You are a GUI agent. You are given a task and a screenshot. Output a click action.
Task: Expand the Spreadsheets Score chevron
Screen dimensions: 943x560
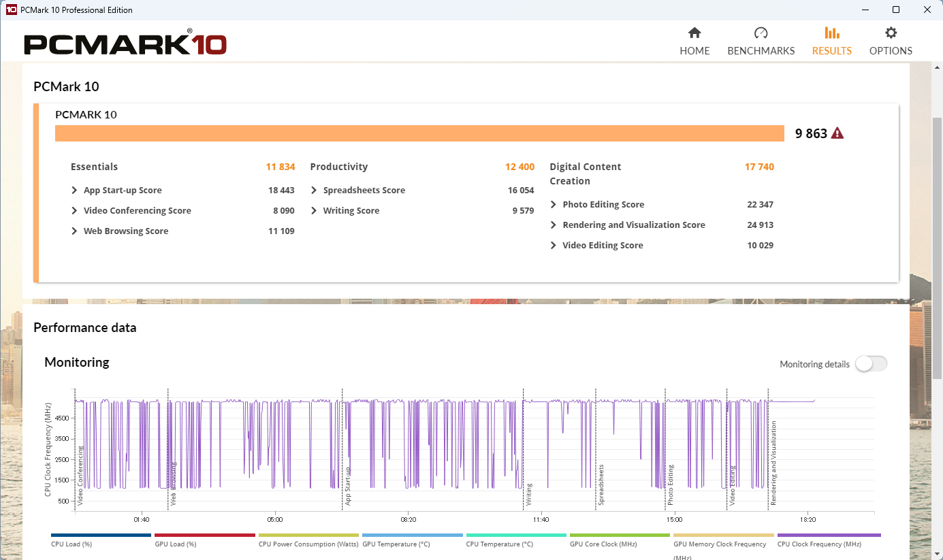[314, 191]
